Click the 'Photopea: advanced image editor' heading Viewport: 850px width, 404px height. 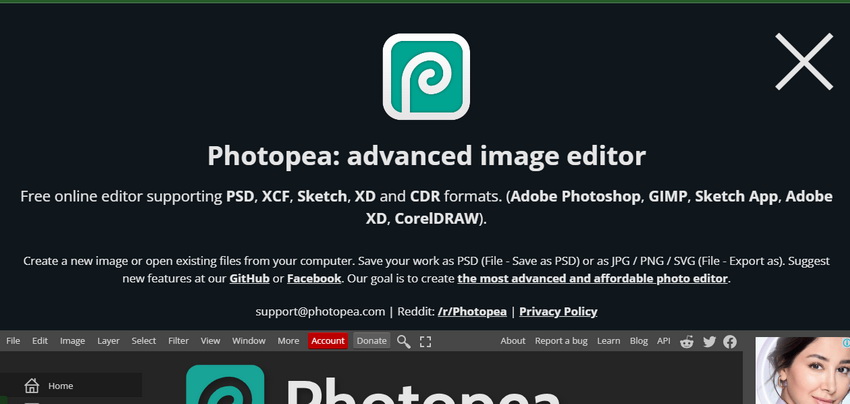(x=427, y=156)
